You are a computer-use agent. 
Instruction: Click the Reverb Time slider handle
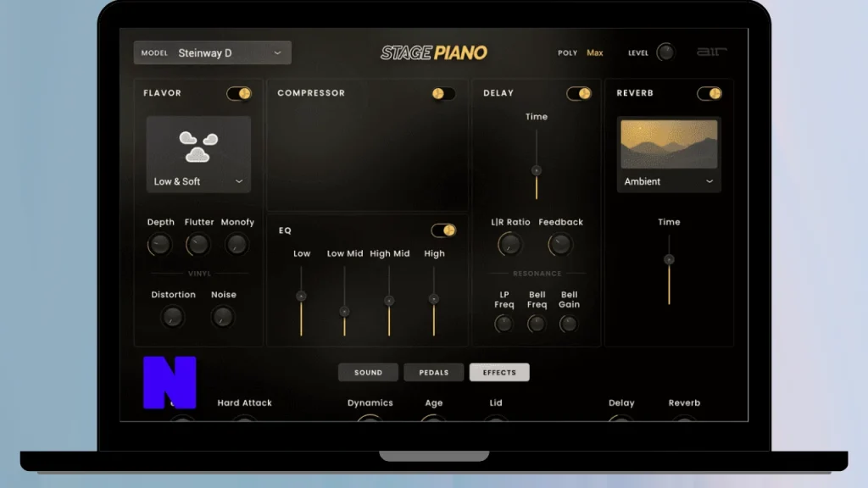point(669,259)
